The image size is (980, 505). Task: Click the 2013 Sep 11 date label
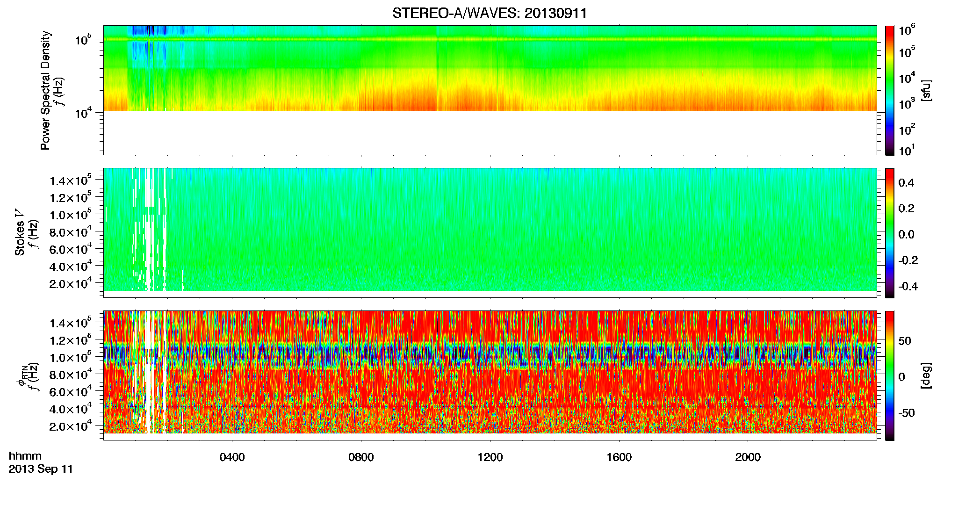click(x=41, y=469)
